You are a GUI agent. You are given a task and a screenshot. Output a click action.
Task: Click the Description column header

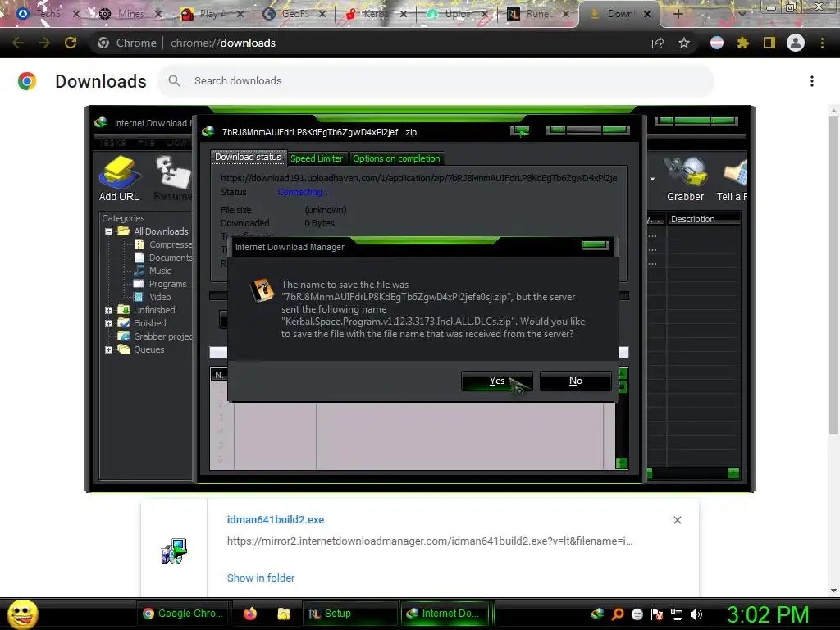[704, 219]
